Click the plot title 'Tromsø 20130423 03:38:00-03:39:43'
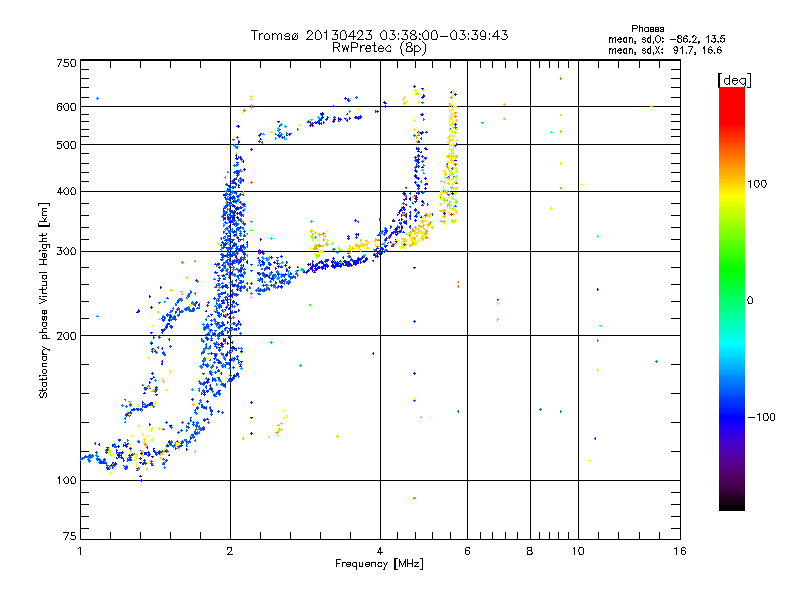This screenshot has height=600, width=800. [379, 35]
